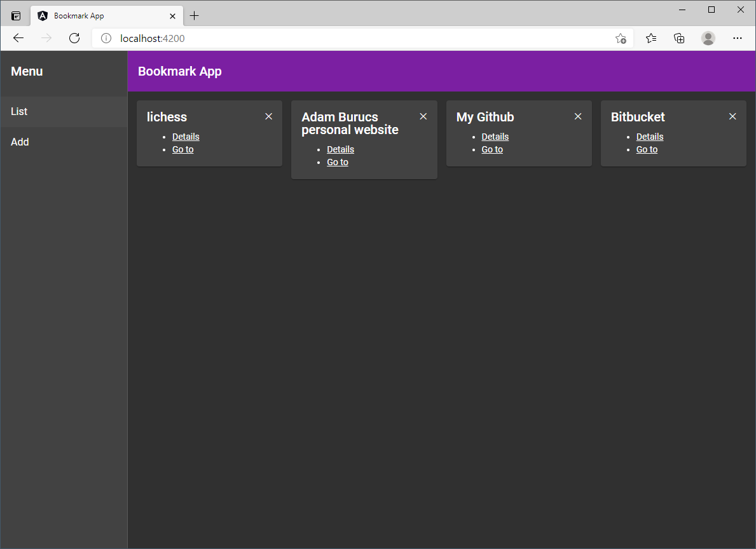Open the Favorites list icon
The width and height of the screenshot is (756, 549).
click(x=651, y=38)
